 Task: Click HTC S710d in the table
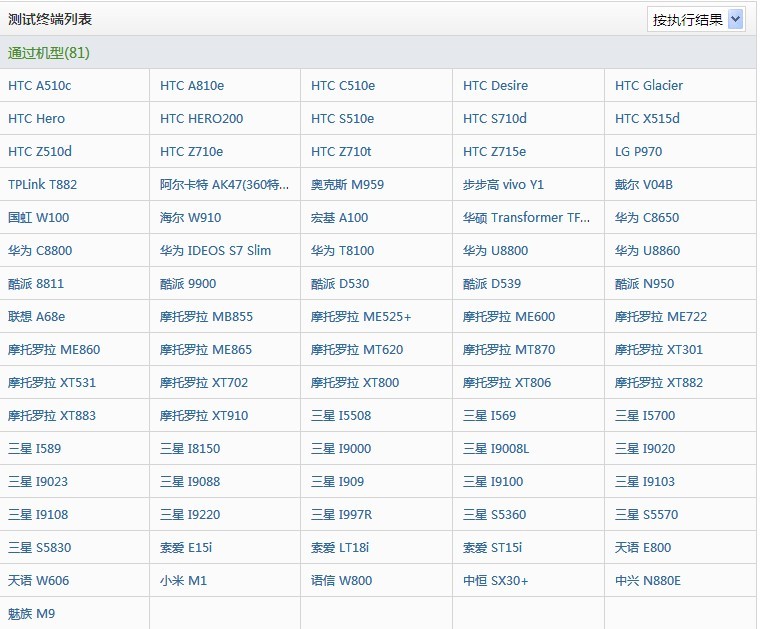tap(495, 119)
